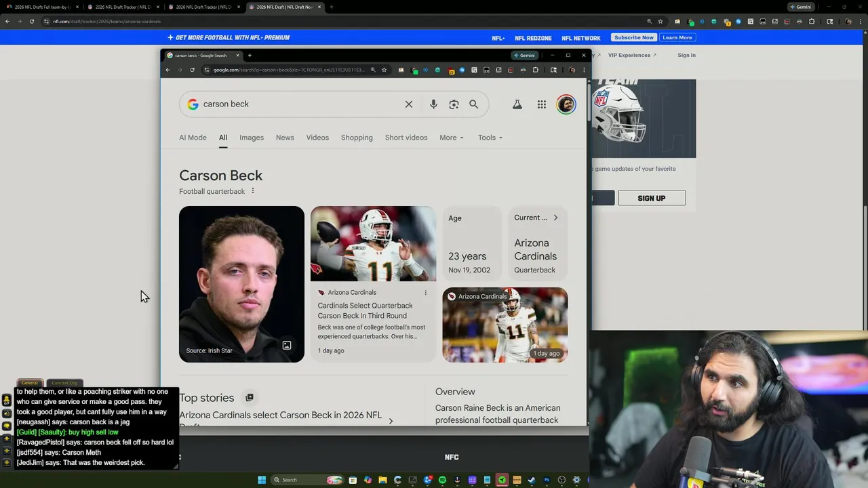Open a new tab in the Google Search window
The height and width of the screenshot is (488, 868).
tap(250, 56)
